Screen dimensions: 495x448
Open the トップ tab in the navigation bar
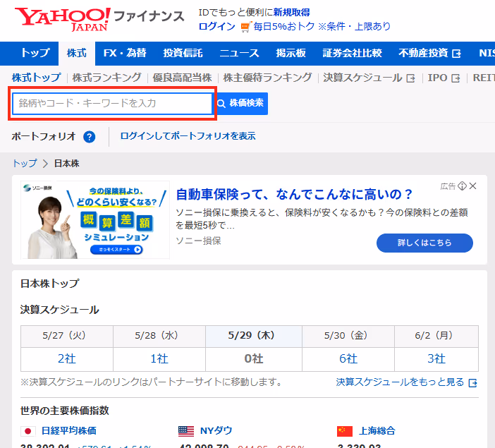click(35, 53)
